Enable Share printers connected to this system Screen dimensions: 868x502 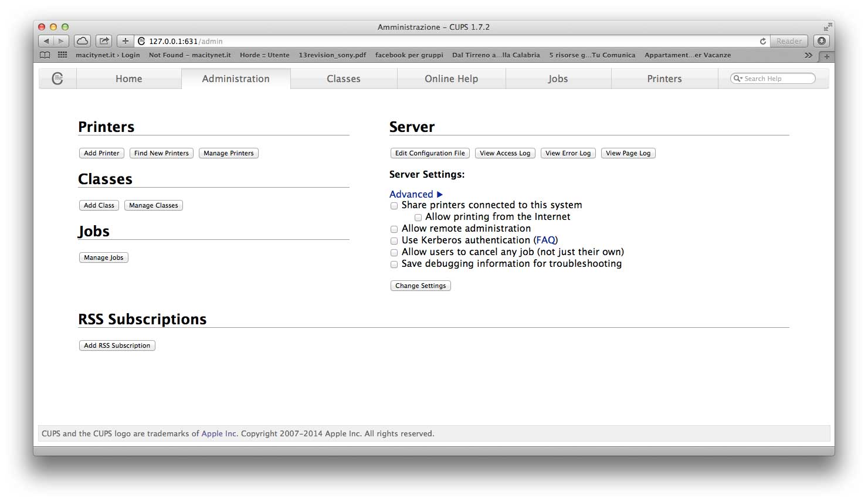tap(394, 206)
